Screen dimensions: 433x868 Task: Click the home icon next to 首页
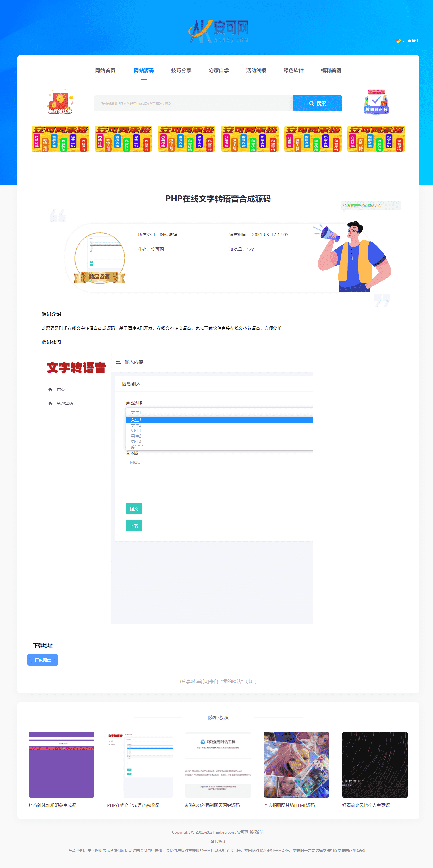tap(50, 390)
